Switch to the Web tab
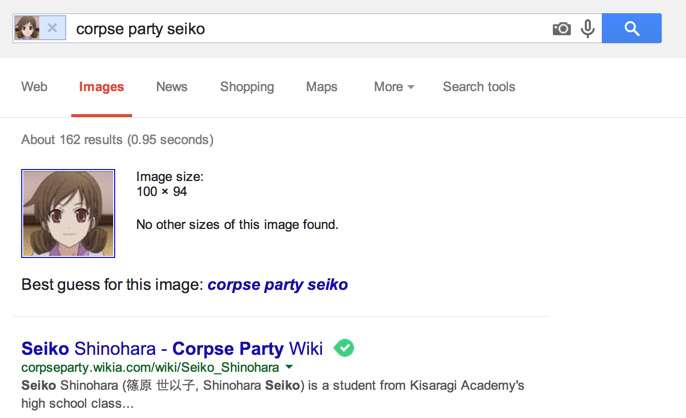The height and width of the screenshot is (418, 686). [x=34, y=87]
